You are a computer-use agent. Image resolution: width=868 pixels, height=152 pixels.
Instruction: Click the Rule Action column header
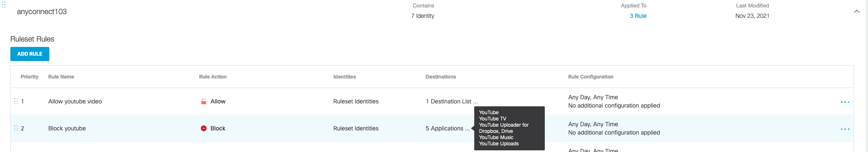tap(213, 77)
